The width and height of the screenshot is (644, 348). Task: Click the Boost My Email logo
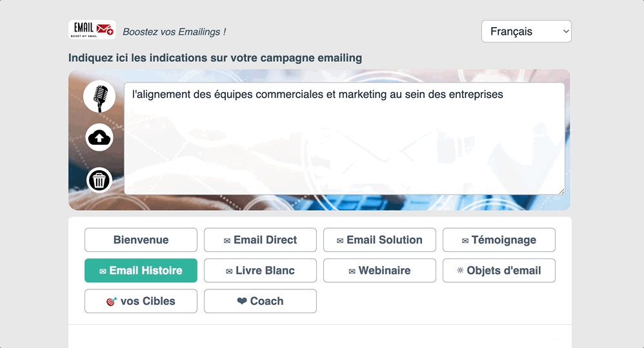[92, 30]
